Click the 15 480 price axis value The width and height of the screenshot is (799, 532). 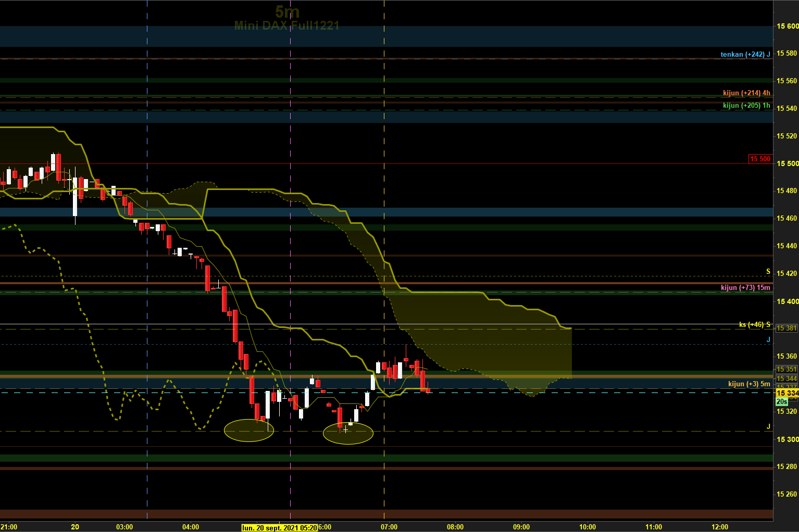(x=787, y=191)
